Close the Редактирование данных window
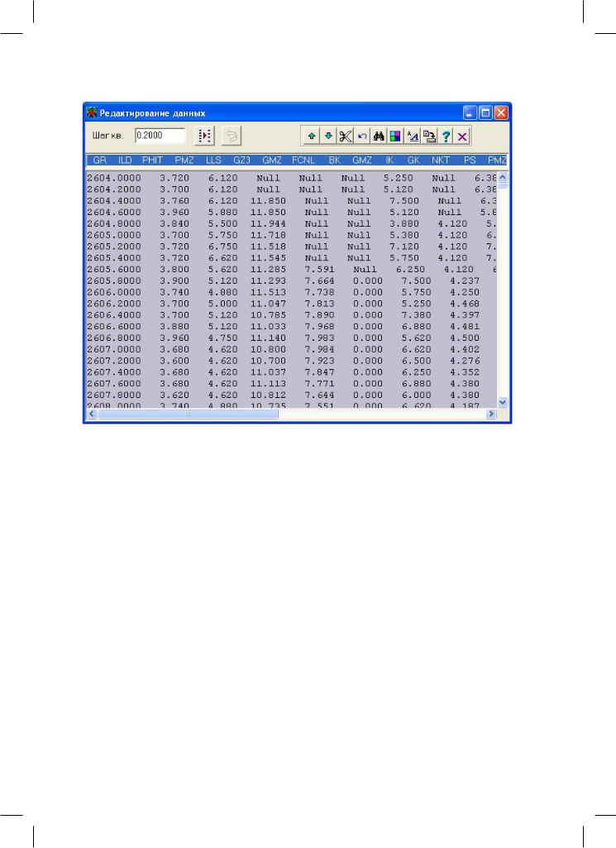This screenshot has width=616, height=848. pos(501,113)
